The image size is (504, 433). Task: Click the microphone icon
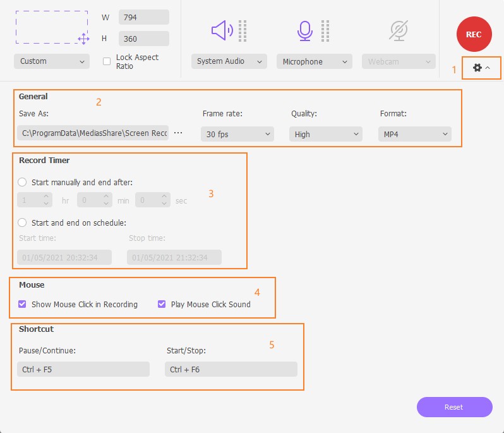coord(305,30)
